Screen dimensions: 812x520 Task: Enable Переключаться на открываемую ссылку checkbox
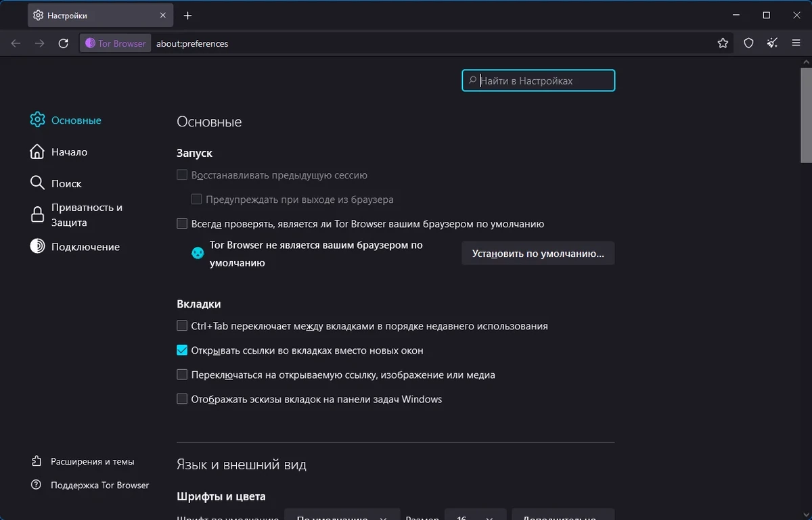pyautogui.click(x=182, y=375)
